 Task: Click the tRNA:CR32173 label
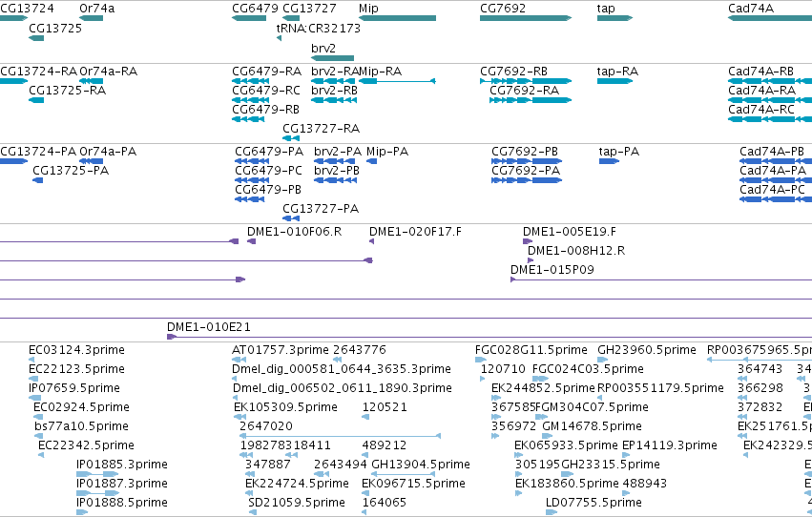tap(319, 28)
